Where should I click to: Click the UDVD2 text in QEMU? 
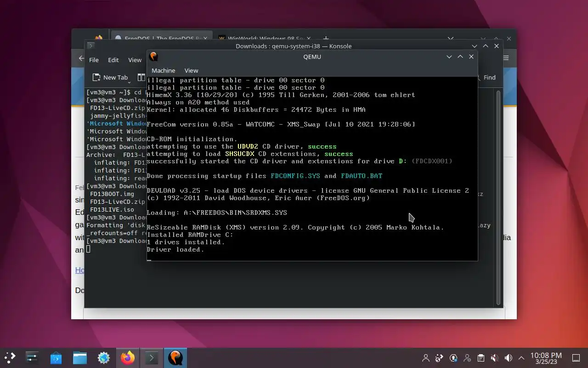pyautogui.click(x=248, y=146)
